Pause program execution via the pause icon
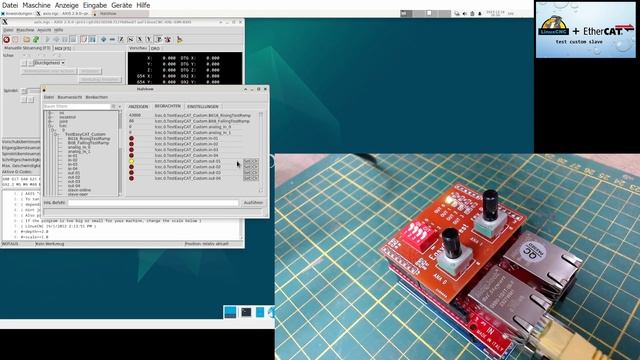The height and width of the screenshot is (360, 640). click(64, 40)
